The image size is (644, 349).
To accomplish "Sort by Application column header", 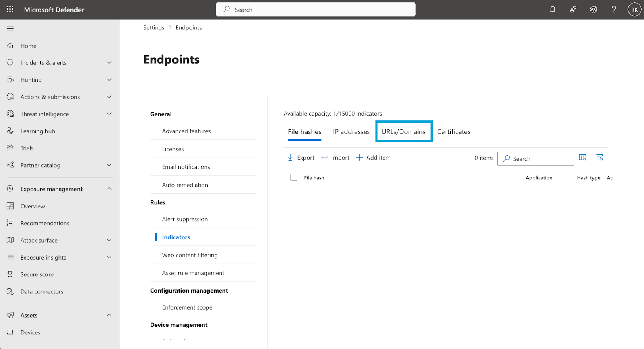I will coord(539,178).
